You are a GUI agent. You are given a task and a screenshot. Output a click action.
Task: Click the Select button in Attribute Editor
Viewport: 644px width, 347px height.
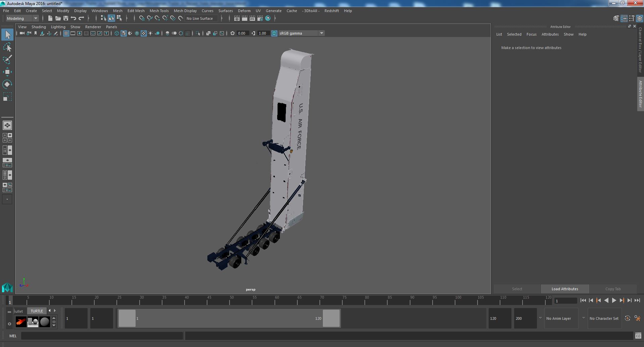[x=517, y=289]
